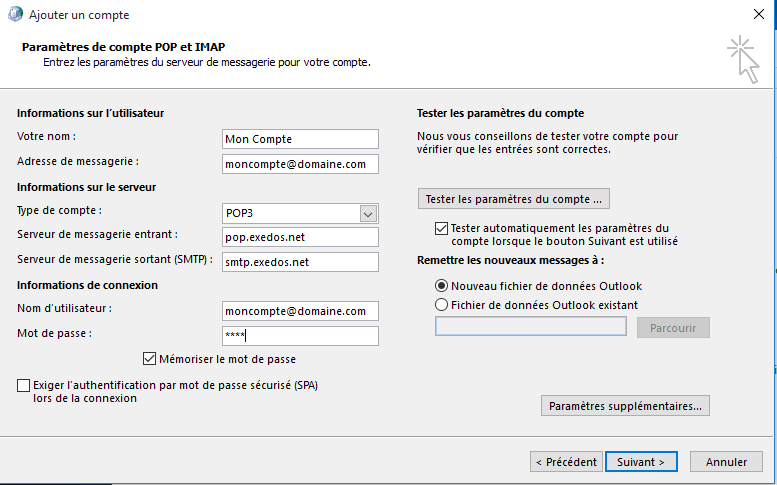Screen dimensions: 777x485
Task: Click the cursor wizard icon at top right
Action: (x=743, y=57)
